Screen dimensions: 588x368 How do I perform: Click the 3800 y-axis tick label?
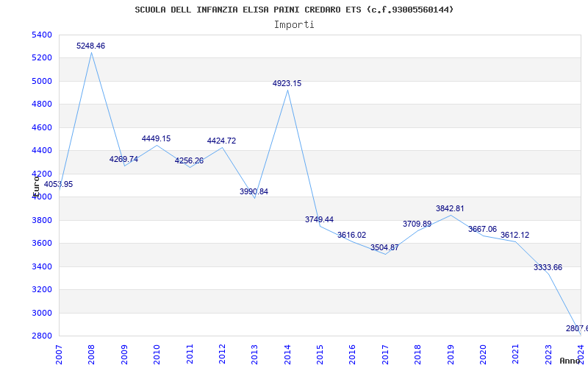[43, 220]
